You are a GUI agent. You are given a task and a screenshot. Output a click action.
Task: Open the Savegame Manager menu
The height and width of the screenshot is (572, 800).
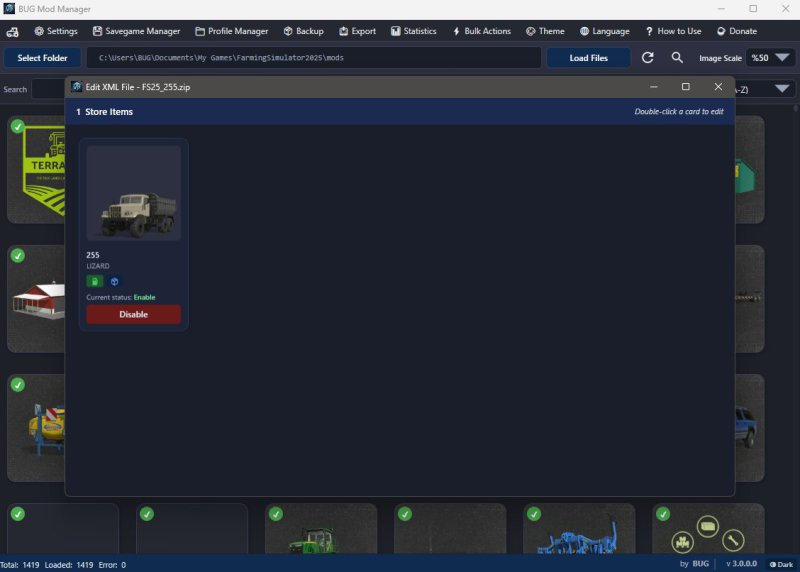[136, 31]
